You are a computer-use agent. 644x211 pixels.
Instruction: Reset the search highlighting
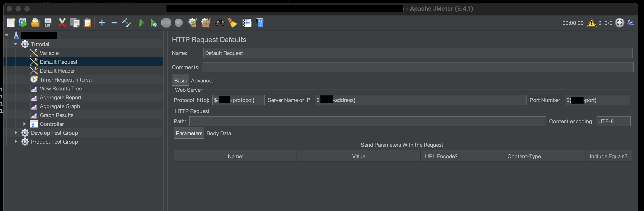click(x=232, y=23)
